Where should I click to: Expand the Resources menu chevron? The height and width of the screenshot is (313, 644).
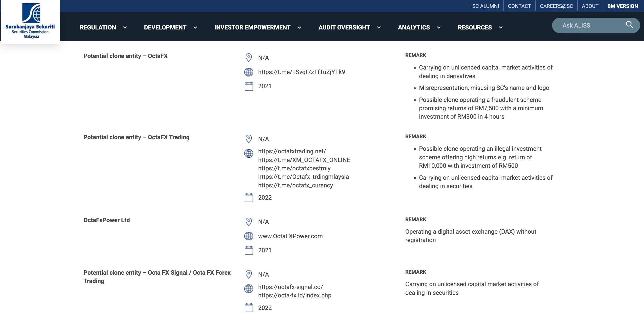[x=501, y=28]
